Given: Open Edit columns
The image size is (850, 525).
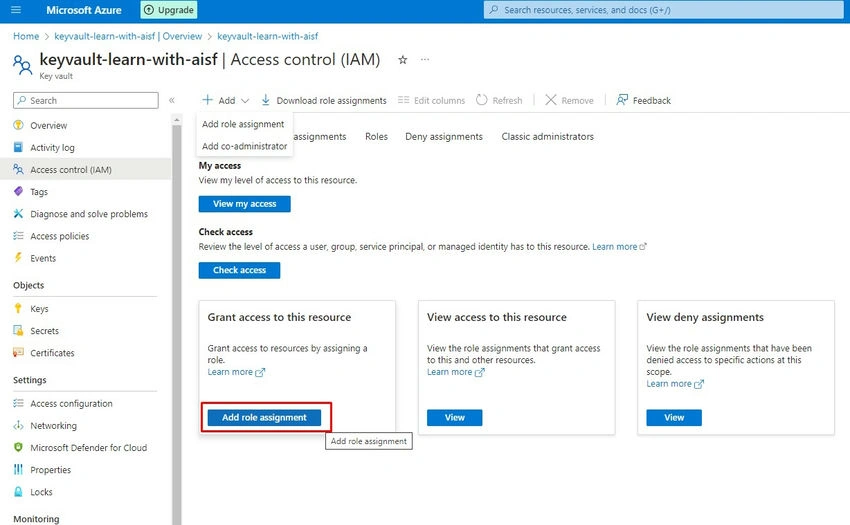Looking at the screenshot, I should [432, 100].
